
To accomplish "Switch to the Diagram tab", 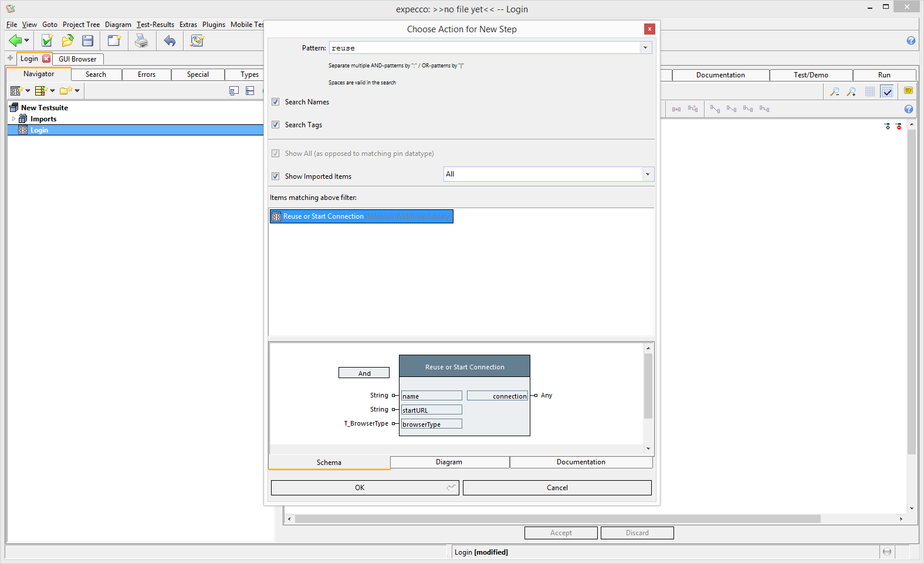I will tap(449, 462).
